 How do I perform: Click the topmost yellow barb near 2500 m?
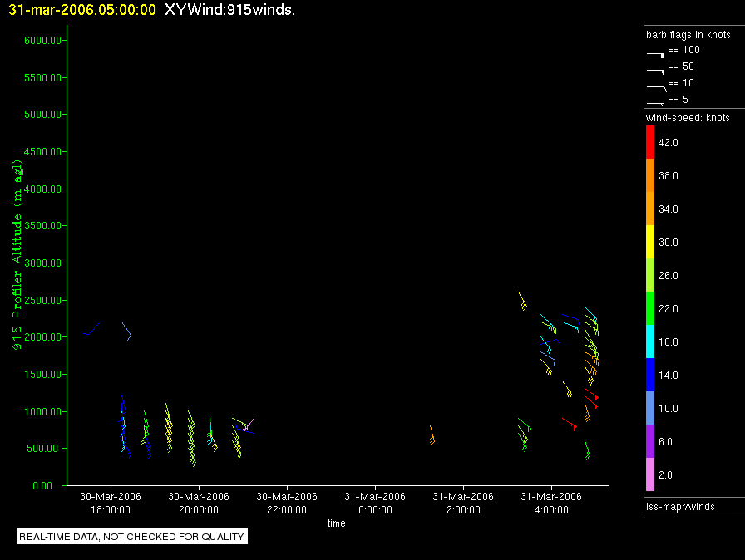click(522, 301)
